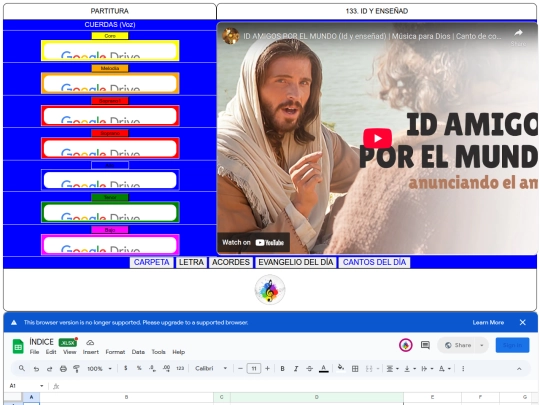This screenshot has width=540, height=405.
Task: Toggle Bold formatting
Action: [282, 368]
